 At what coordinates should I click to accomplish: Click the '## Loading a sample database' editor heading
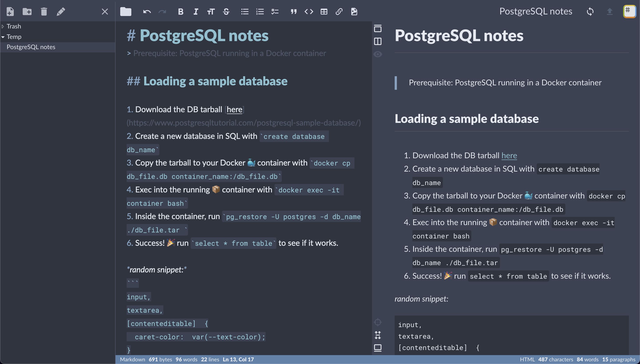[x=207, y=81]
